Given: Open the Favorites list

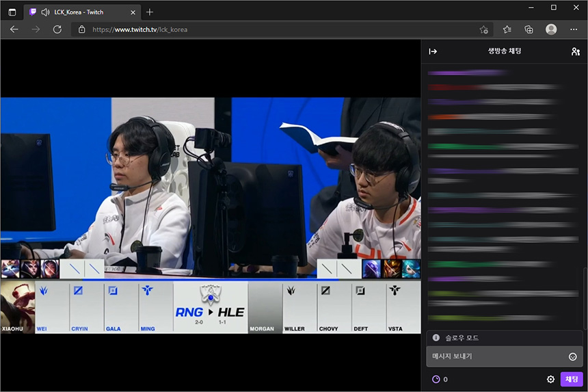Looking at the screenshot, I should pos(507,29).
